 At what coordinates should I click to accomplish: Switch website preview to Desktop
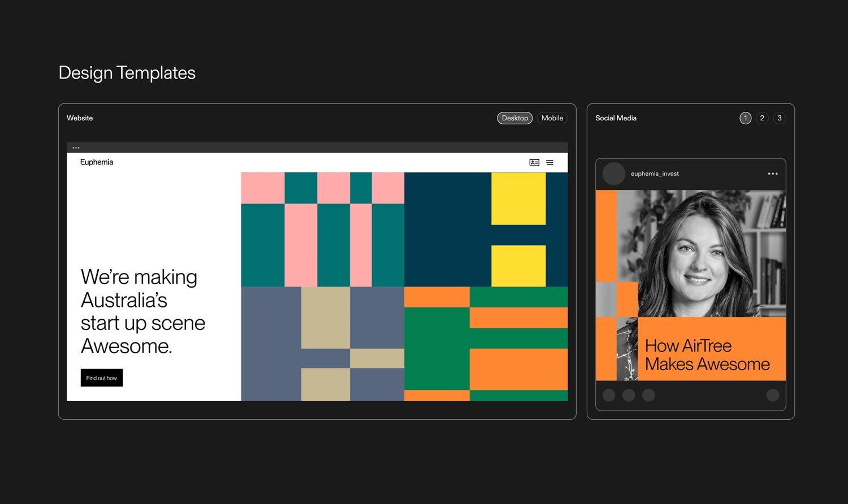click(x=514, y=118)
